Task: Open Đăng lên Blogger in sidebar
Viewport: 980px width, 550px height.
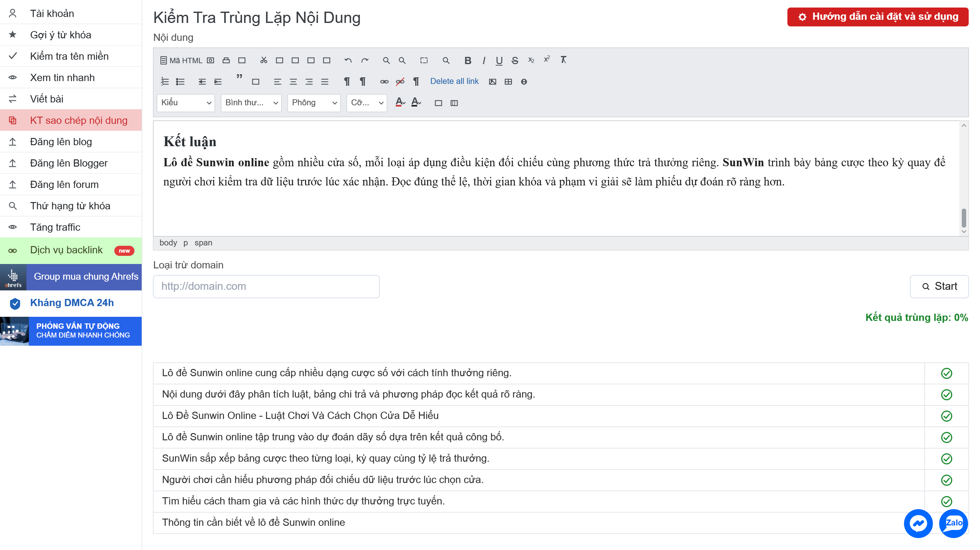Action: tap(71, 163)
